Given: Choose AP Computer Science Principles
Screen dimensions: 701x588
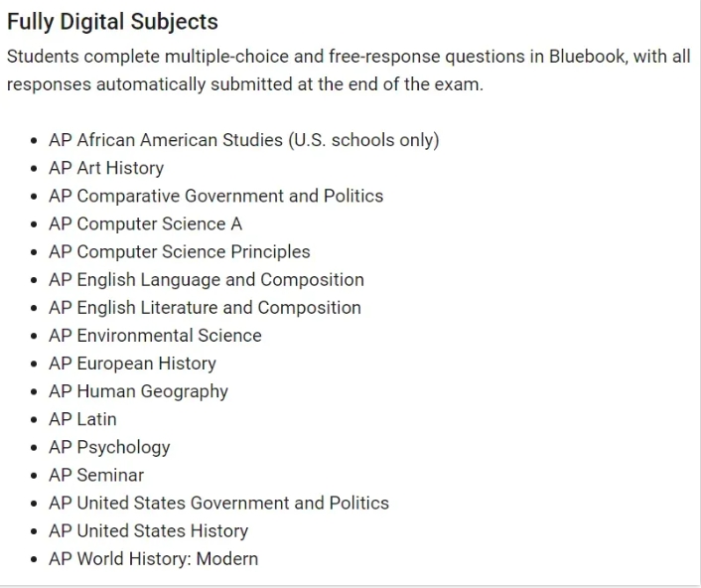Looking at the screenshot, I should [180, 251].
